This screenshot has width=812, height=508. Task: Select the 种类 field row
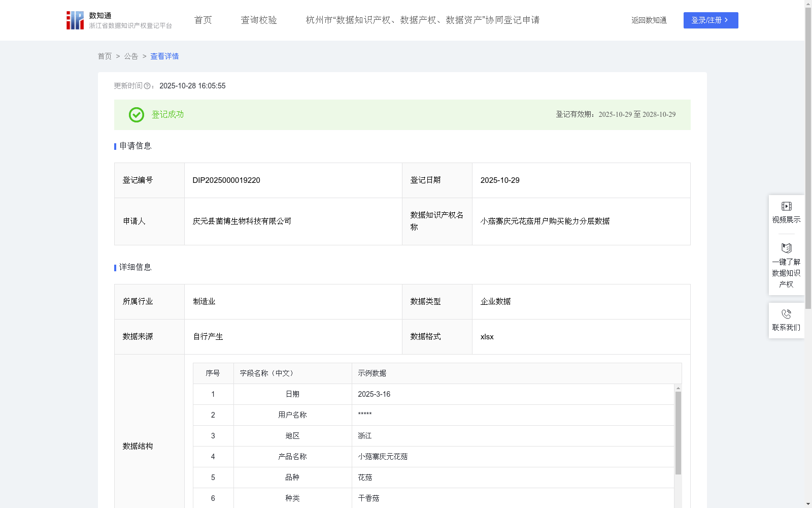(x=433, y=498)
